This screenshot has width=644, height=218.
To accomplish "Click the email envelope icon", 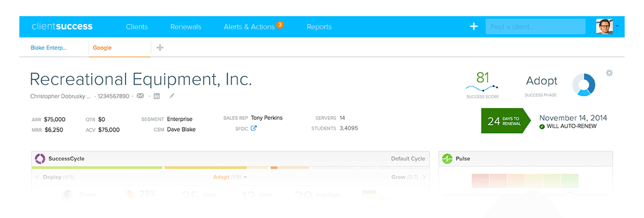I will point(141,96).
